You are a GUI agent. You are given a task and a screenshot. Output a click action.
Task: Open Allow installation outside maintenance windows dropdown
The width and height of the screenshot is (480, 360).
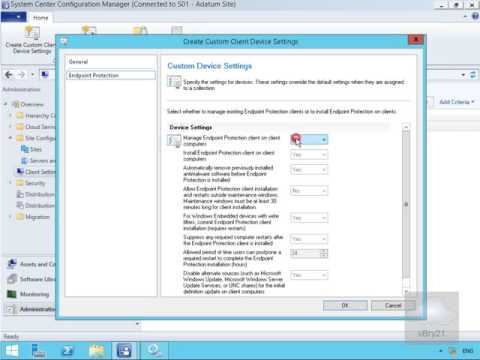click(309, 191)
